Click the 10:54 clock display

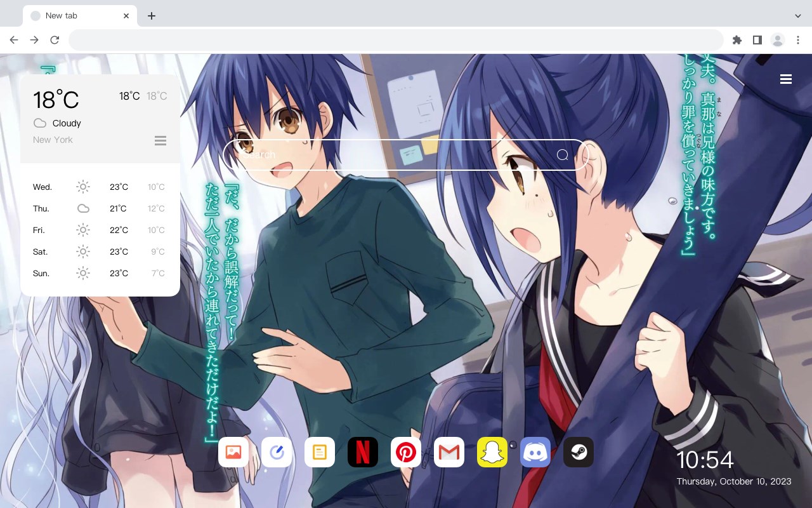point(705,459)
